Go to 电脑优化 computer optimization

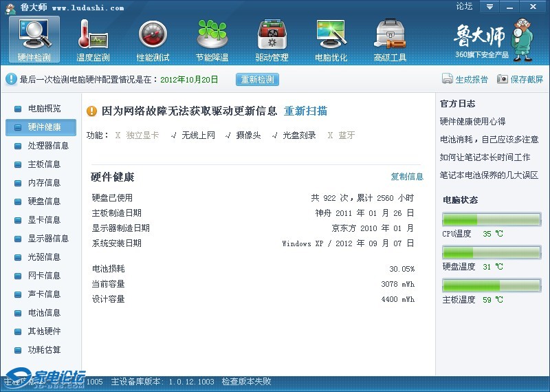tap(331, 40)
